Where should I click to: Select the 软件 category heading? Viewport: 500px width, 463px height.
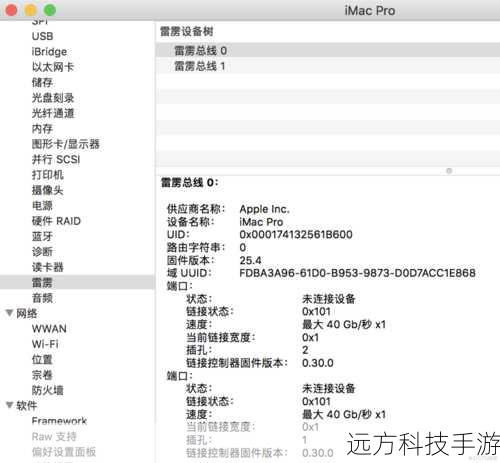pyautogui.click(x=27, y=406)
